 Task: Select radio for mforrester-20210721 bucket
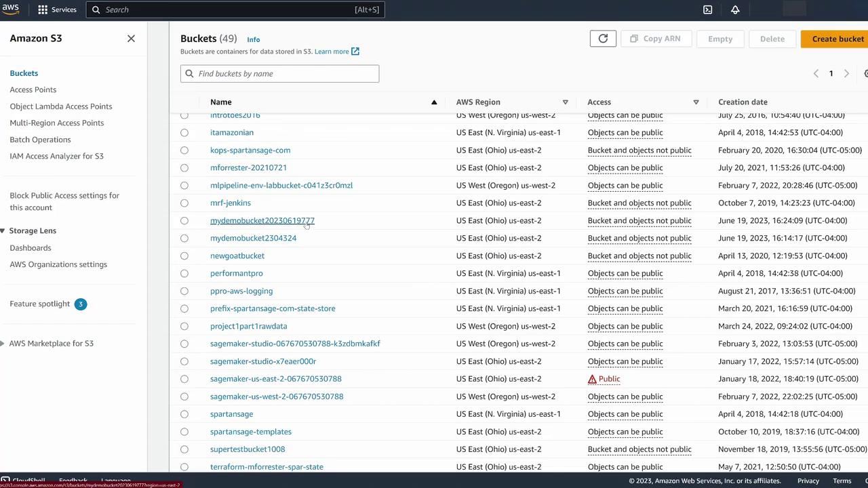pos(184,168)
